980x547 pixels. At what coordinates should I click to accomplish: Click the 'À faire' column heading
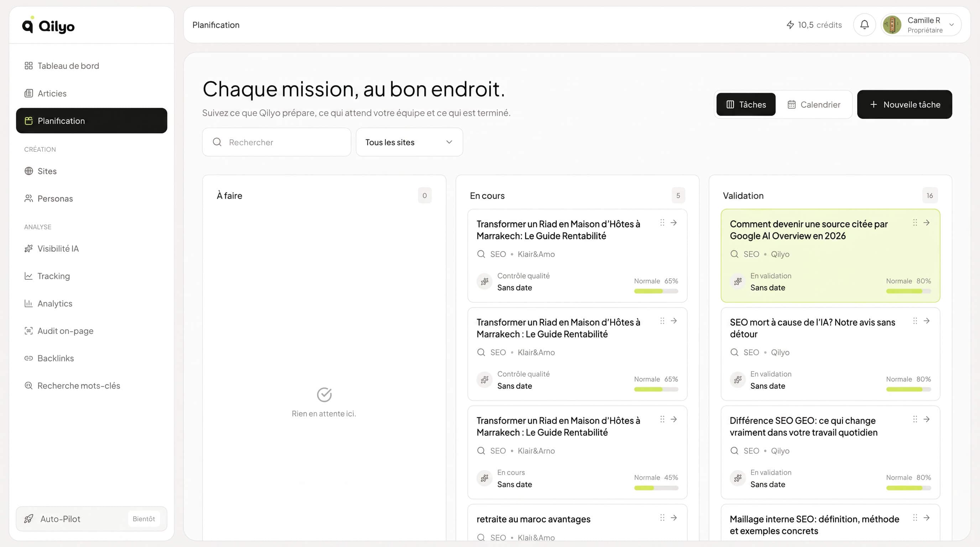coord(229,196)
